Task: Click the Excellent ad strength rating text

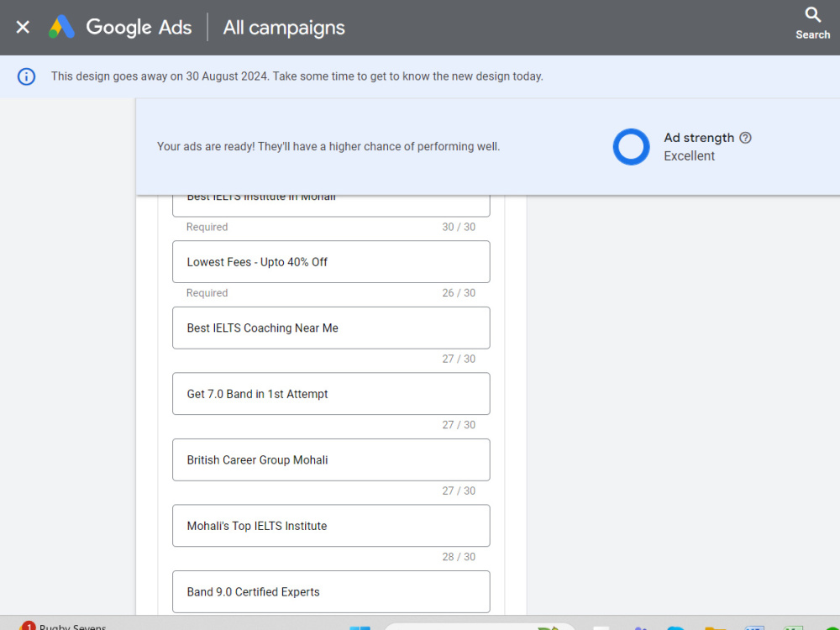Action: [x=689, y=156]
